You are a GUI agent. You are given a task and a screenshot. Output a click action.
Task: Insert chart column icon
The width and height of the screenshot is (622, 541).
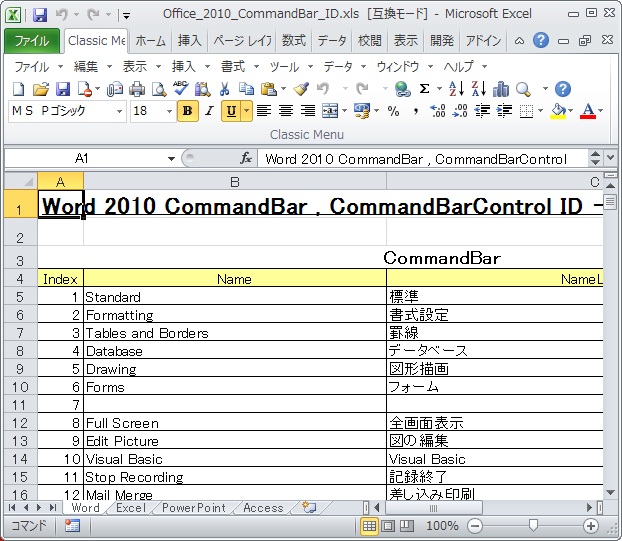(x=501, y=89)
